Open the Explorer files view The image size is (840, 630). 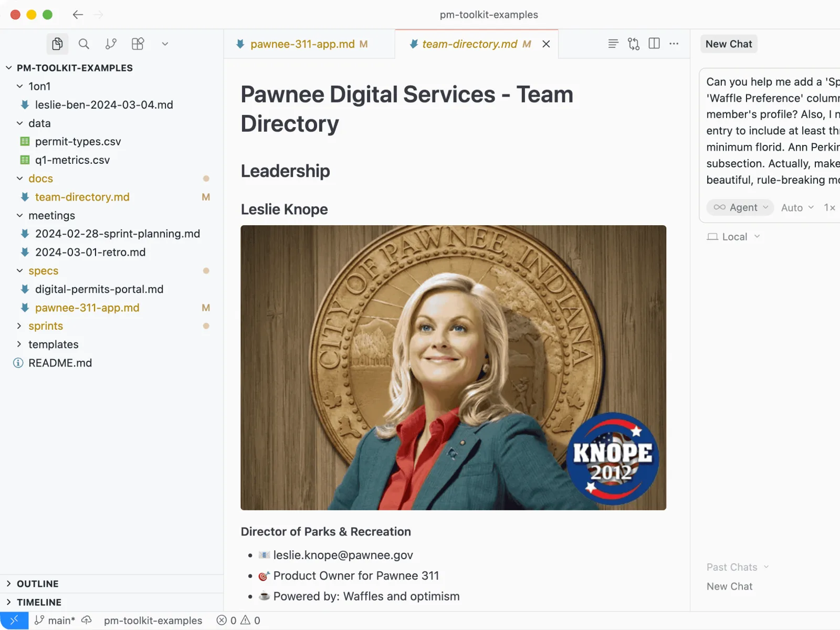pos(58,44)
